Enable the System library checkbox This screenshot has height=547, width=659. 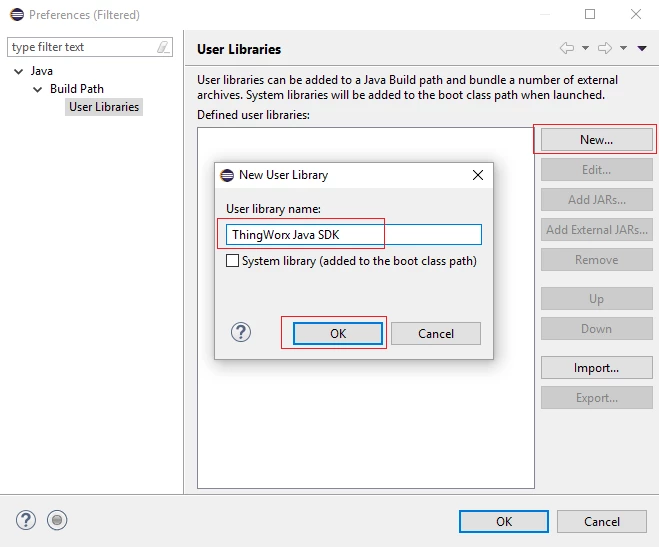232,260
